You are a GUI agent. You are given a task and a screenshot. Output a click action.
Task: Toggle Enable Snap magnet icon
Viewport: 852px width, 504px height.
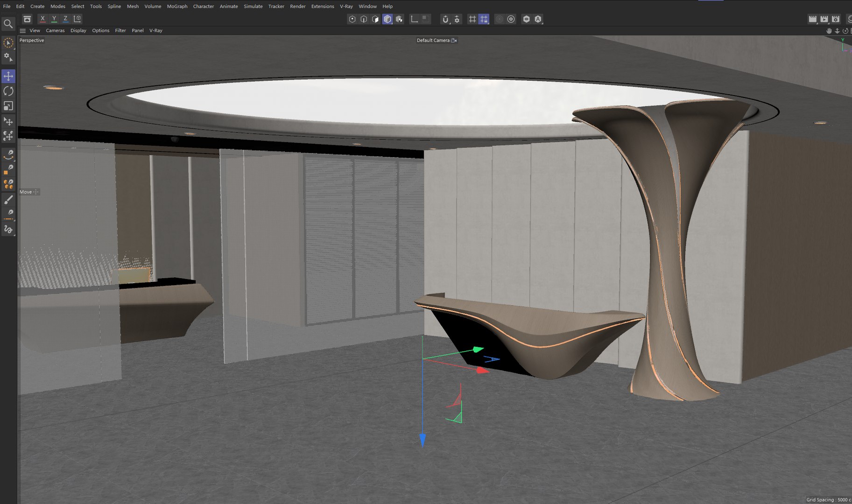[445, 19]
